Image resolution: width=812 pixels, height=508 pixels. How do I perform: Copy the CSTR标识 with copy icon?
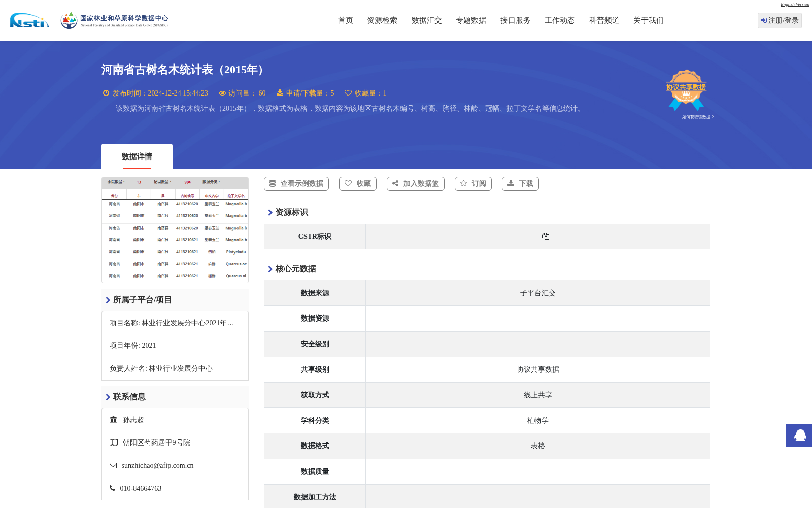(546, 236)
